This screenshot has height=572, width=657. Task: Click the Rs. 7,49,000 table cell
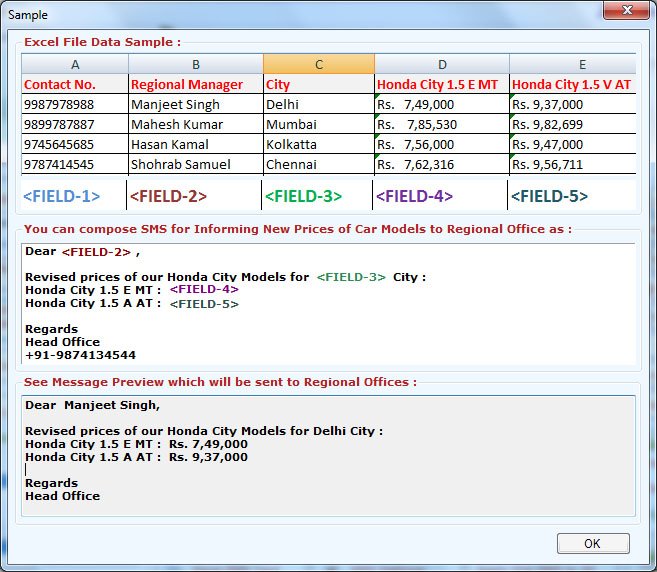(442, 104)
